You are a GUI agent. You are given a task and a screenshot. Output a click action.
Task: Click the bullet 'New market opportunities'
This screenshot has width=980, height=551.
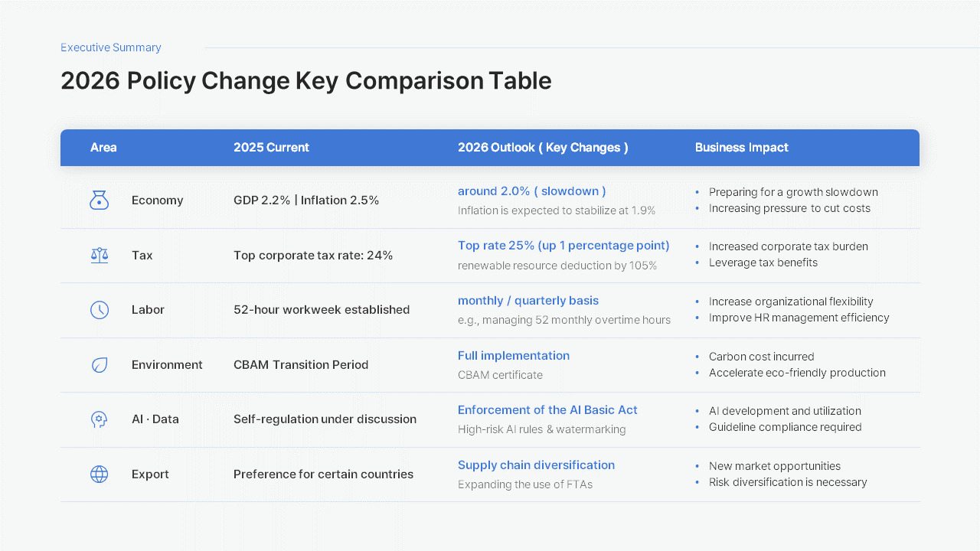[x=775, y=466]
